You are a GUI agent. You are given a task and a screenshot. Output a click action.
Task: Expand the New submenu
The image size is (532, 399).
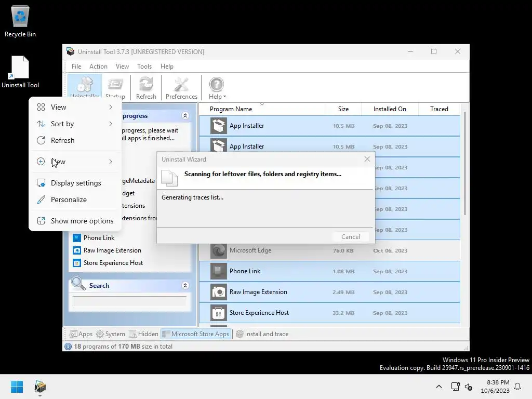tap(75, 162)
